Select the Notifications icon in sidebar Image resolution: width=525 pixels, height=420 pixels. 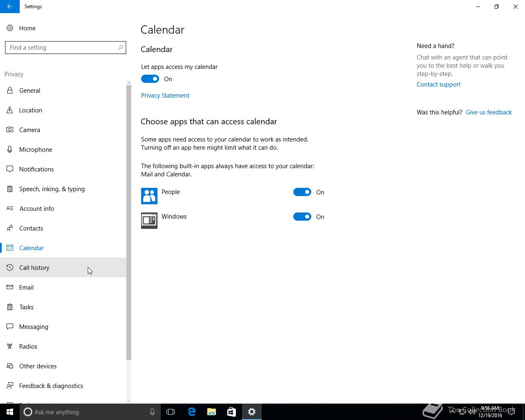(10, 169)
